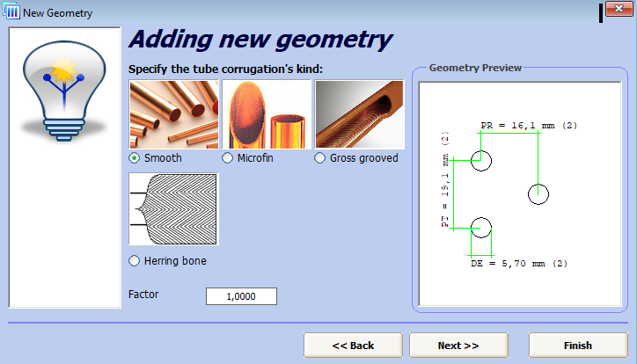Click the Geometry Preview group title

475,68
